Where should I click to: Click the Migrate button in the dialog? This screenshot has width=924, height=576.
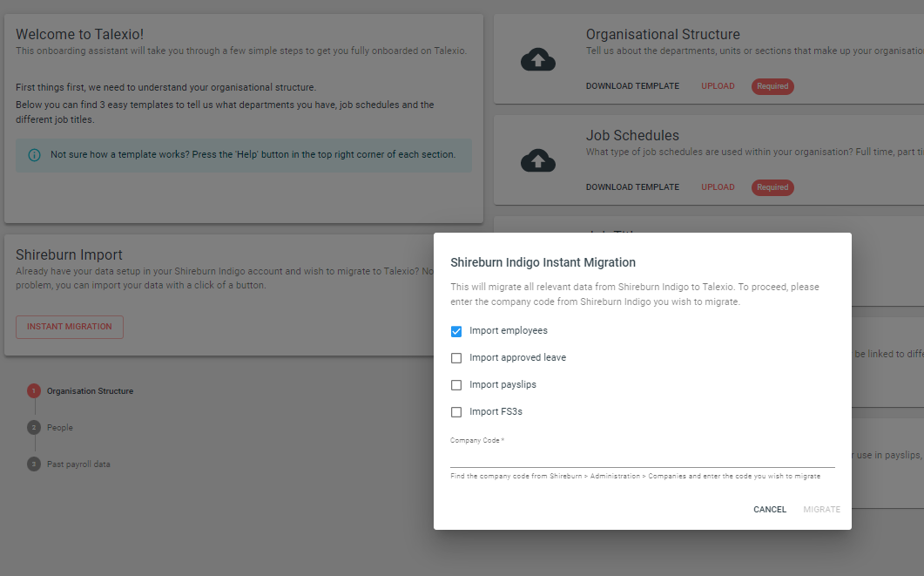click(821, 510)
